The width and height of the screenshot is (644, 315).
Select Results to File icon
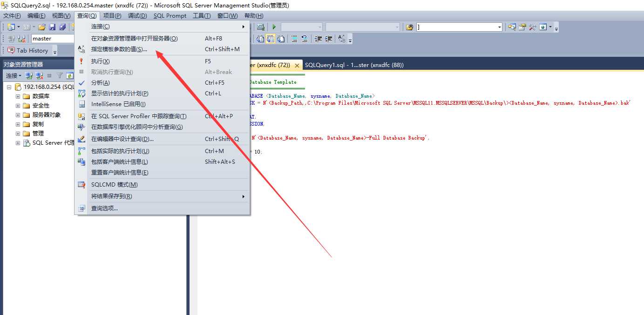tap(281, 39)
